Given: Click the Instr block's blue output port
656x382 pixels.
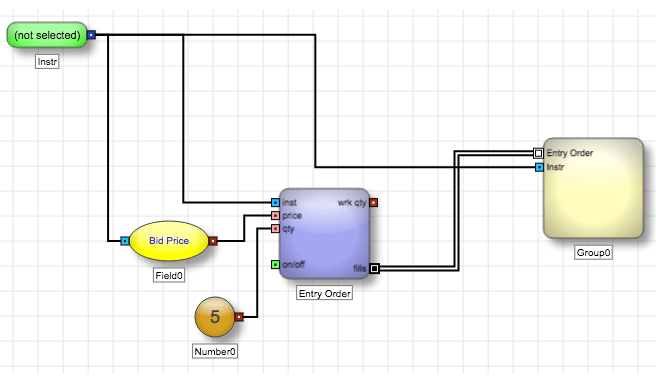Looking at the screenshot, I should [x=91, y=35].
